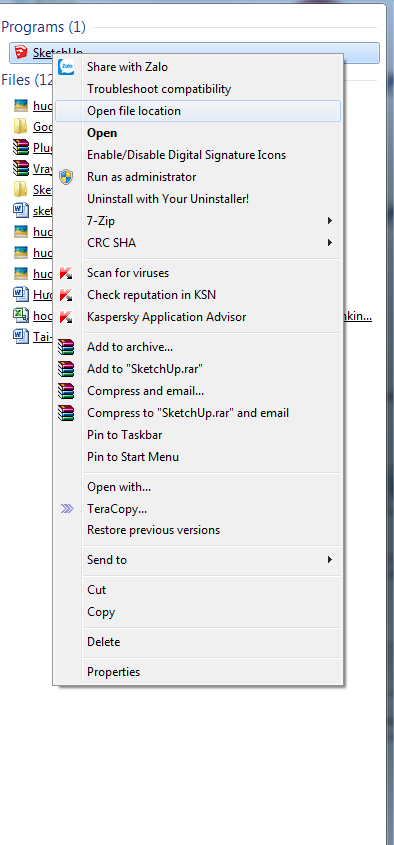Click WinRAR icon for Compress to "SketchUp.rar" and email

click(66, 413)
